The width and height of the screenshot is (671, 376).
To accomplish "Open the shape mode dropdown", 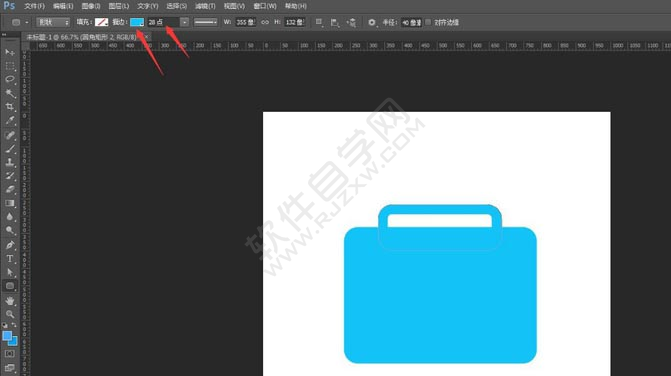I will [53, 22].
